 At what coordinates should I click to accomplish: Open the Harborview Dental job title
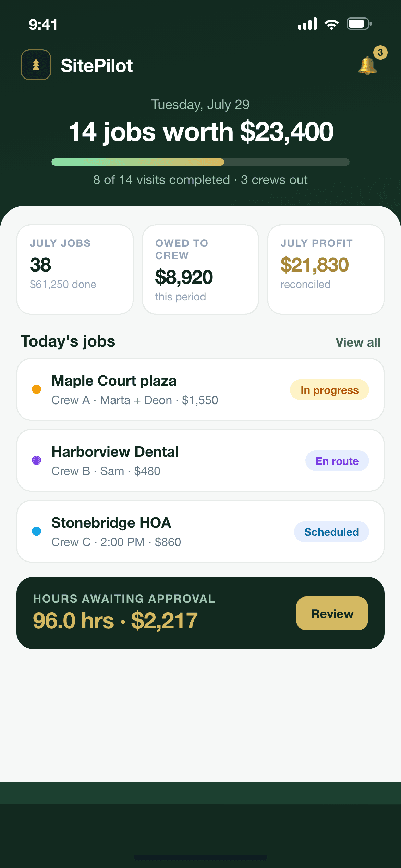click(x=115, y=452)
